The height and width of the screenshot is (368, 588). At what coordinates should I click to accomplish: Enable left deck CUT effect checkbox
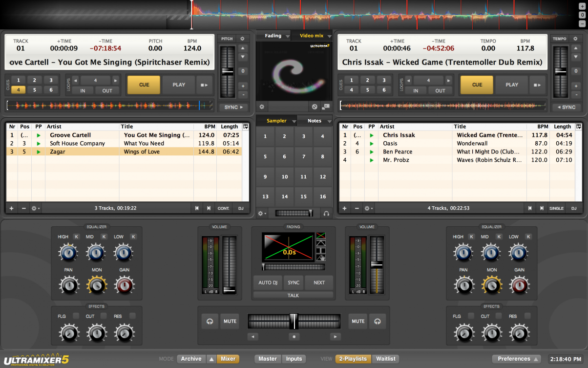pos(104,316)
